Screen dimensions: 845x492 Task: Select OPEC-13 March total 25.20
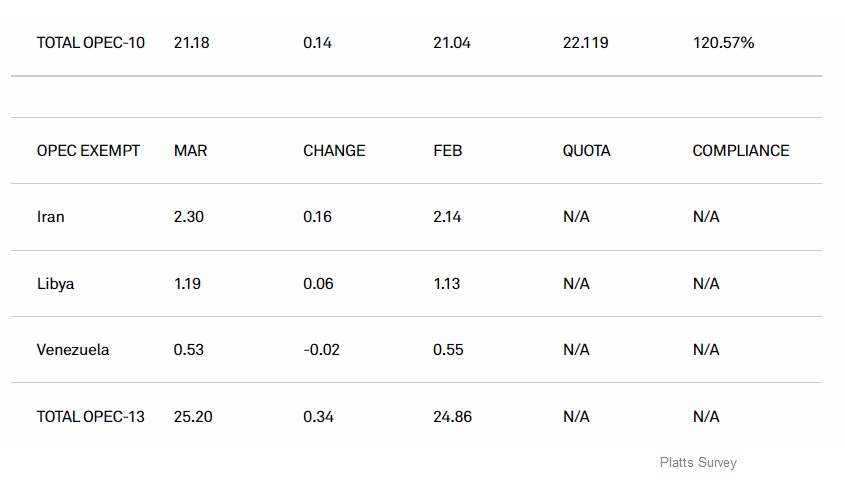point(193,417)
